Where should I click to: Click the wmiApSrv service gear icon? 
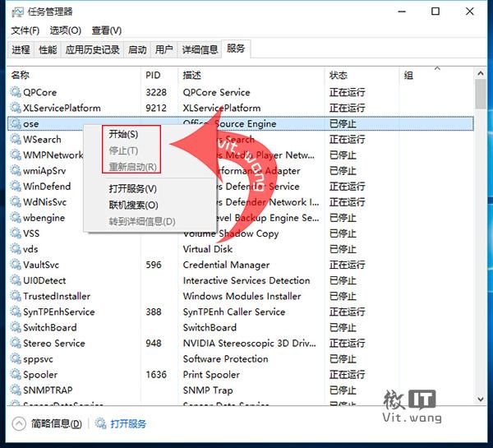tap(16, 170)
